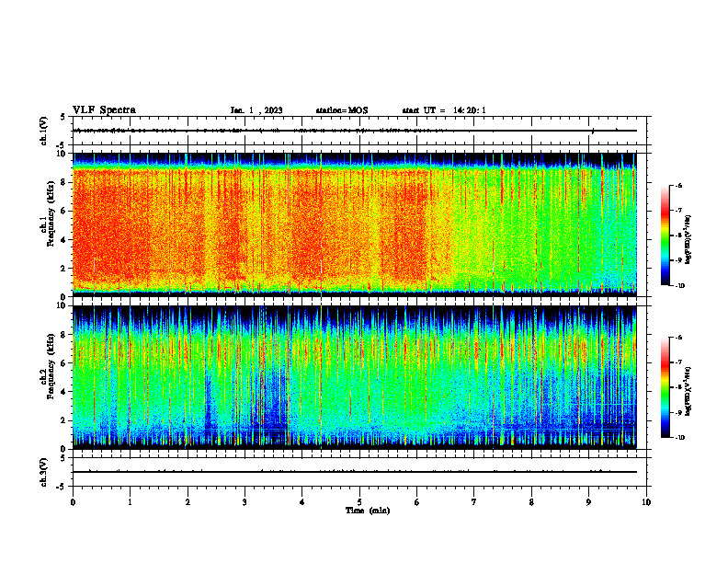Viewport: 728px width, 563px height.
Task: Click the "5" tick on the time axis
Action: point(359,502)
